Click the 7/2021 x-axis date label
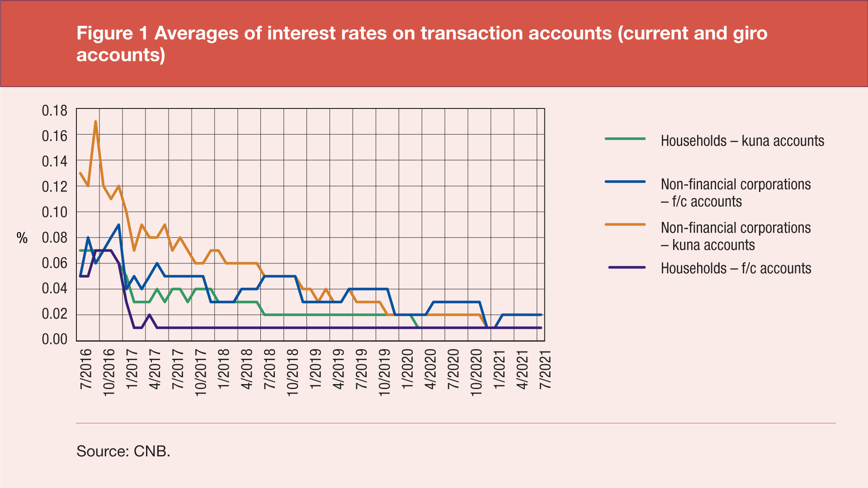Screen dimensions: 868x488 (x=546, y=369)
